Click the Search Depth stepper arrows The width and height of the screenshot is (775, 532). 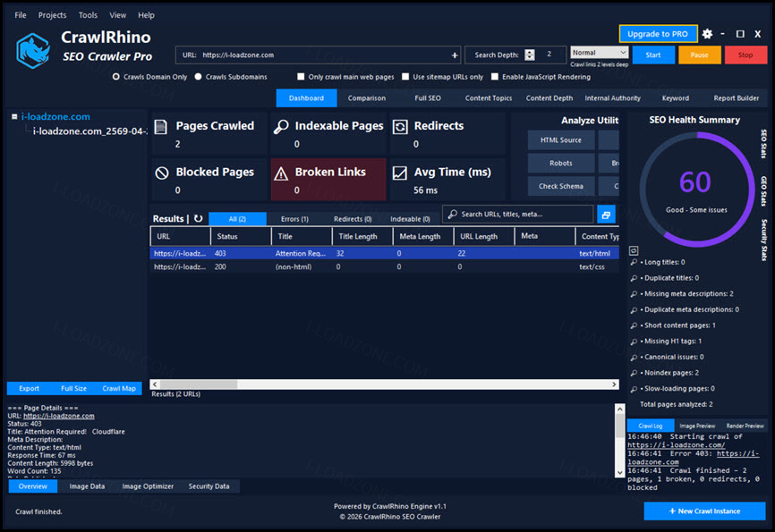(530, 55)
